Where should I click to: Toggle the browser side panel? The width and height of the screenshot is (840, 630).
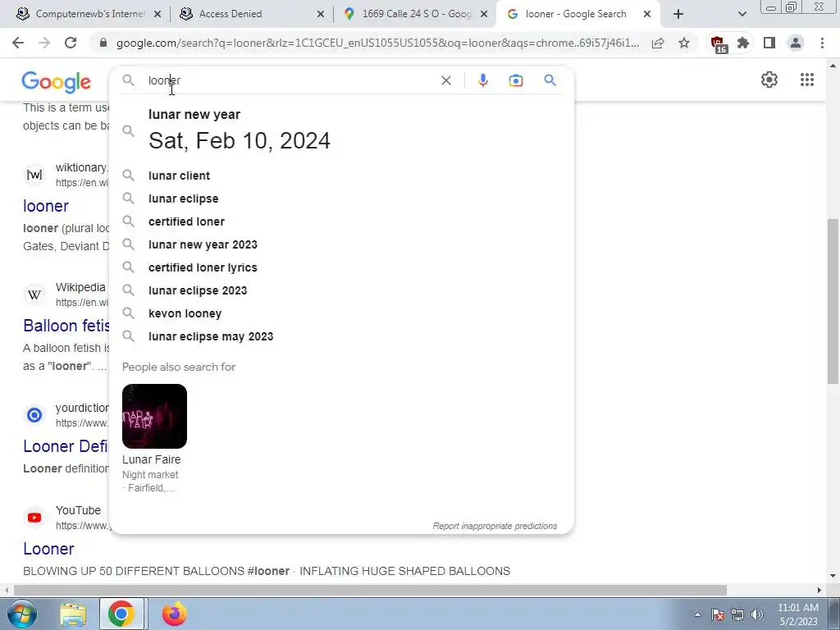pyautogui.click(x=769, y=43)
